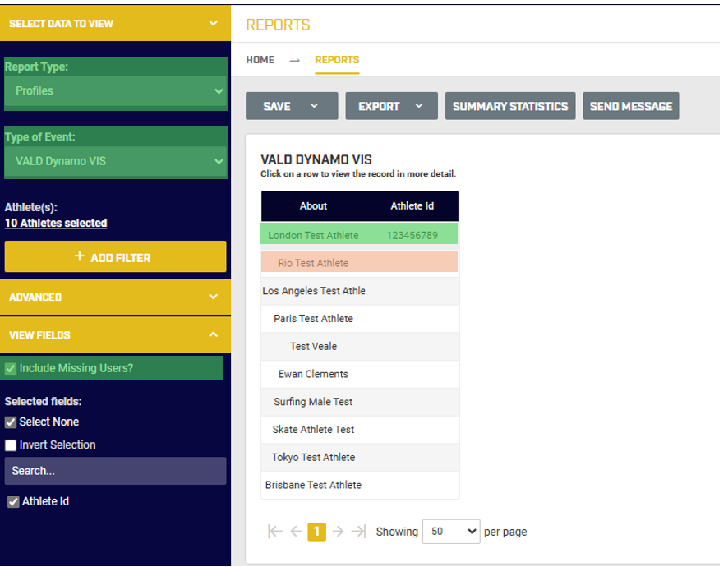The width and height of the screenshot is (728, 567).
Task: Open the Rio Test Athlete row
Action: 359,262
